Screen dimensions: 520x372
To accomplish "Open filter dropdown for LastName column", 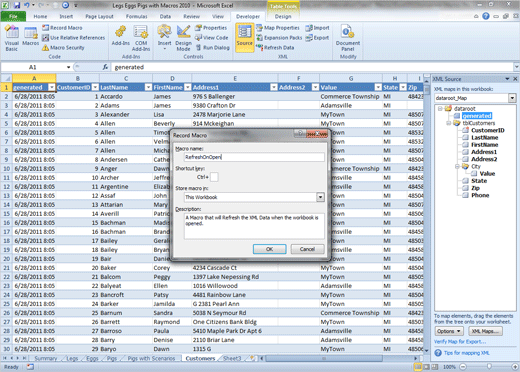I will 148,87.
